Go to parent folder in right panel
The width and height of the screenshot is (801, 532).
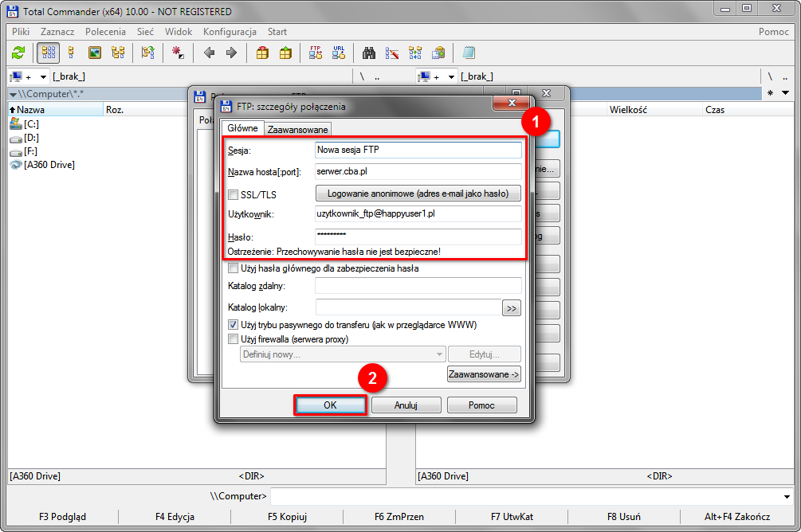[785, 76]
